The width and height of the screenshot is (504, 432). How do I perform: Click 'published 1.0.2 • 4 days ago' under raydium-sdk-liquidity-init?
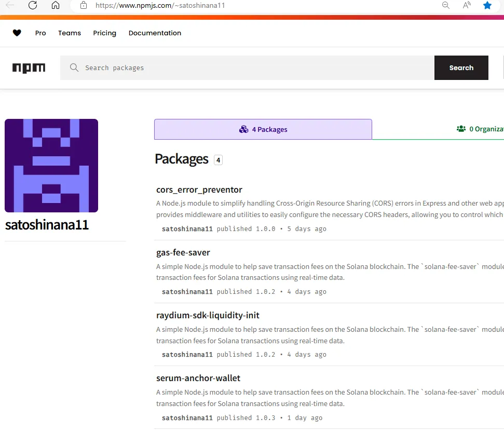tap(271, 355)
